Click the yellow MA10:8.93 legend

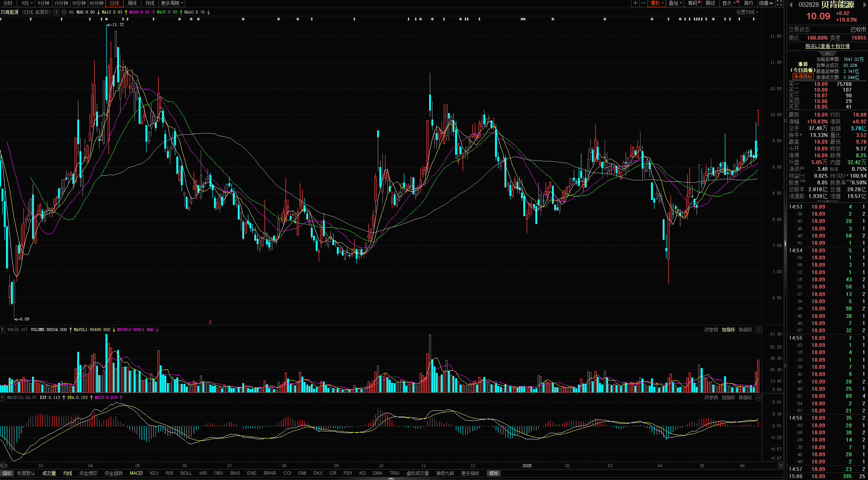[112, 12]
